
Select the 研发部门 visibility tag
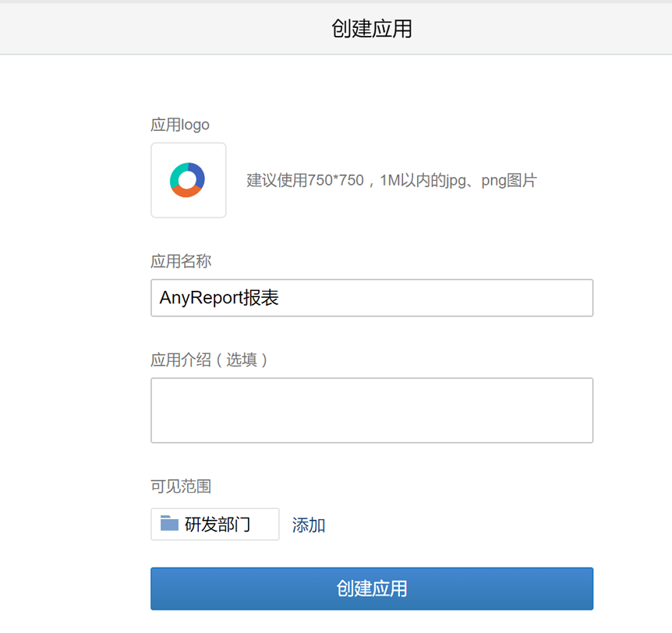[x=214, y=524]
